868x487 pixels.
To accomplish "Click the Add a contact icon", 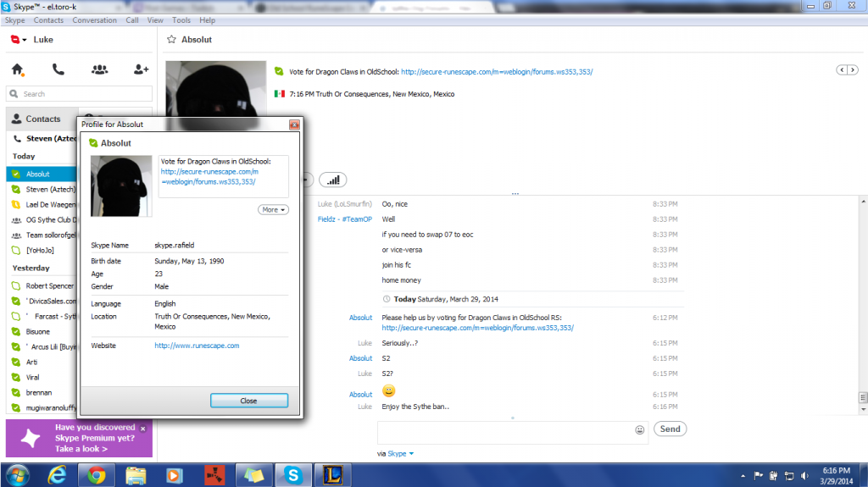I will (142, 69).
